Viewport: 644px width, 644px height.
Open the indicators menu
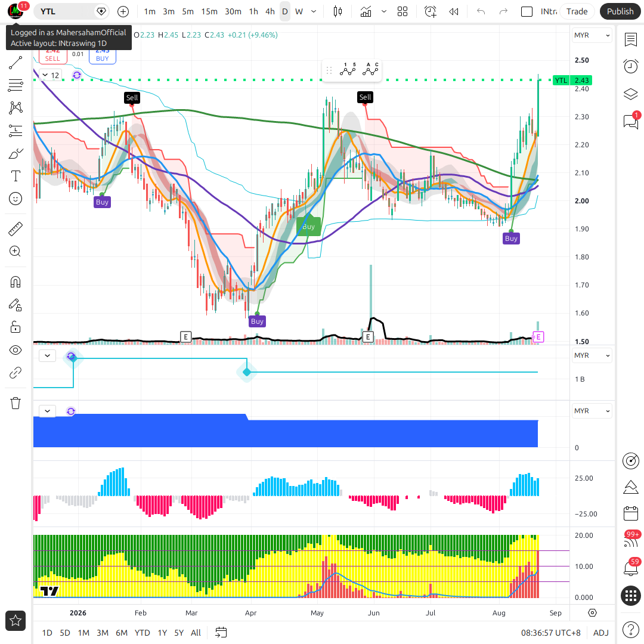coord(366,11)
